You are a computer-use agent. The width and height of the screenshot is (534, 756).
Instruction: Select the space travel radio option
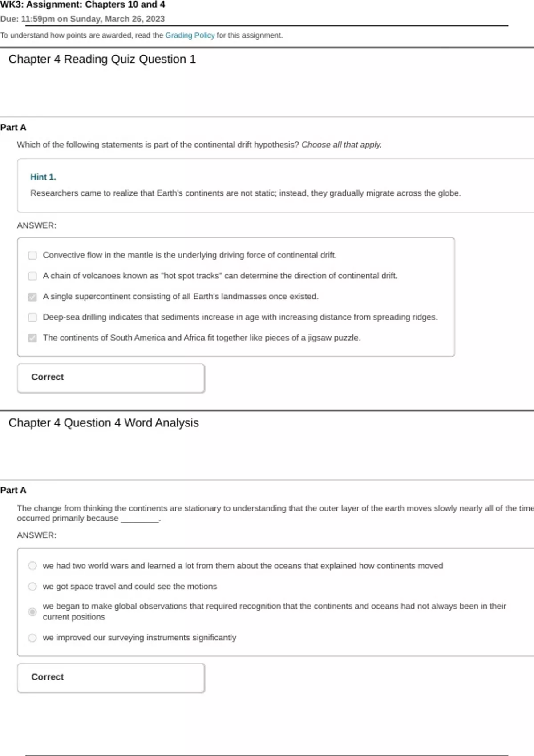click(32, 587)
